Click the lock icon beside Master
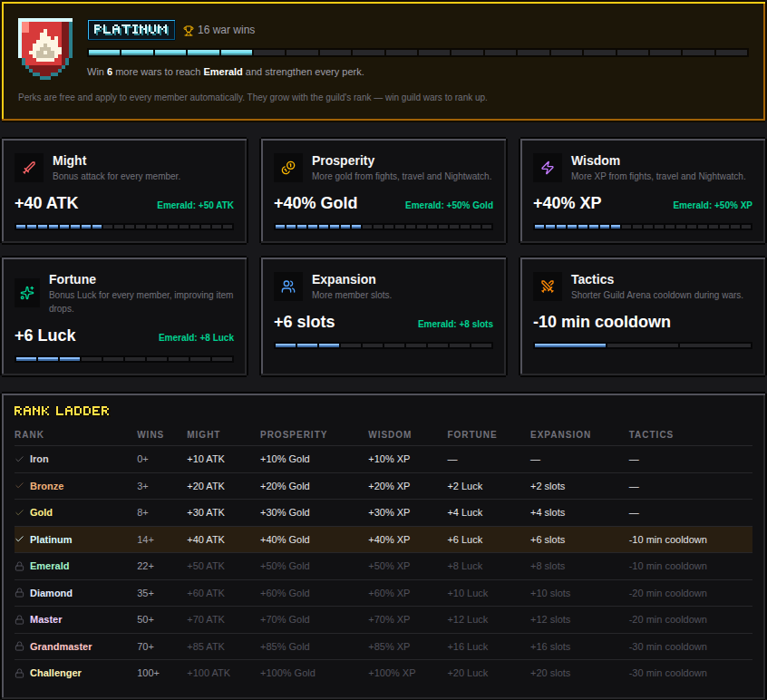 [20, 620]
